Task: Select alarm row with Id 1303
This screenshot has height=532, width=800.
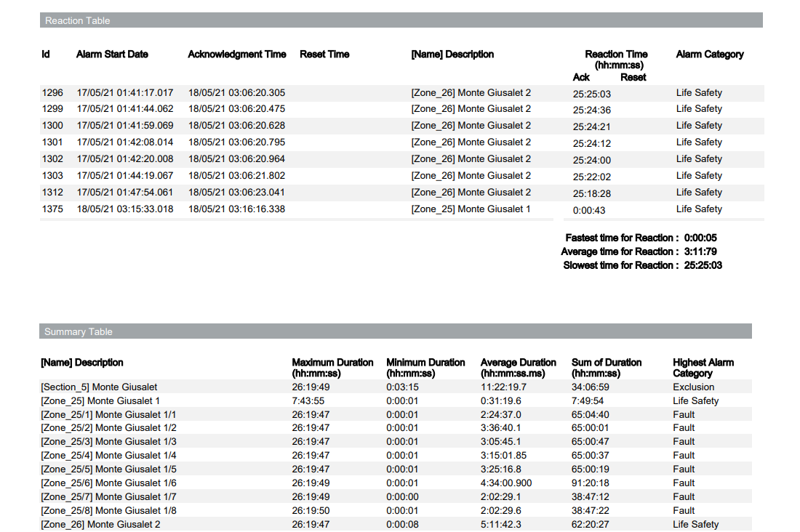Action: pyautogui.click(x=291, y=175)
